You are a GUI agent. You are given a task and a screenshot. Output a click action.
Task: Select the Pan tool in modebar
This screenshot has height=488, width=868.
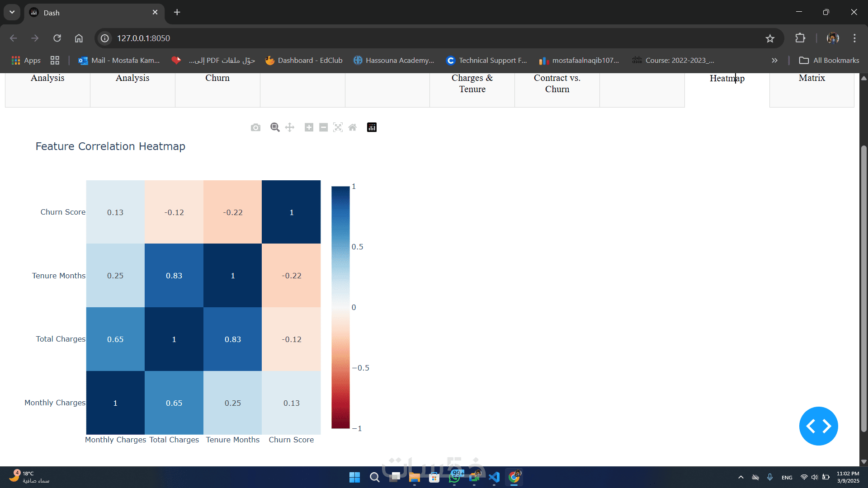(290, 127)
